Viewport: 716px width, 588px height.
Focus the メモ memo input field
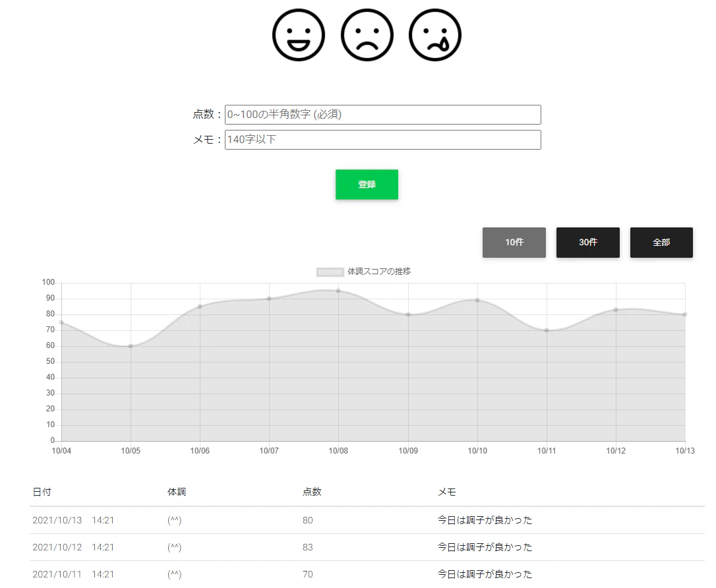(x=382, y=140)
